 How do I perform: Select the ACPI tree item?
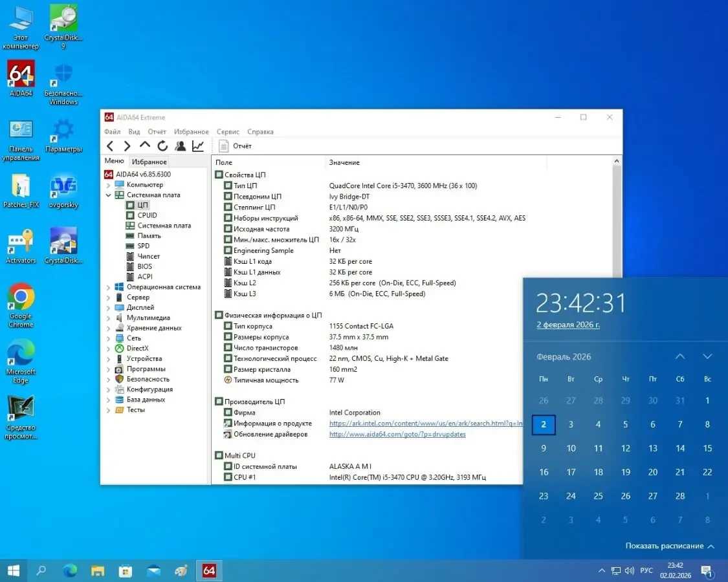145,277
